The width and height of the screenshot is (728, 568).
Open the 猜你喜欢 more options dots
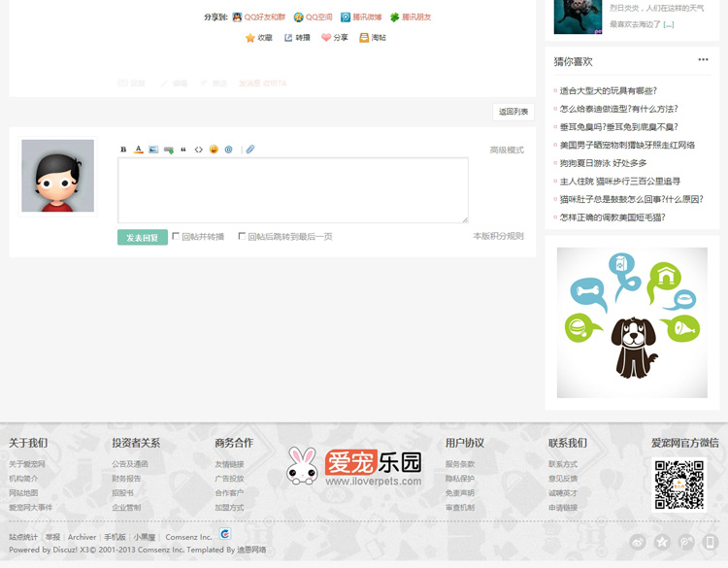click(703, 59)
